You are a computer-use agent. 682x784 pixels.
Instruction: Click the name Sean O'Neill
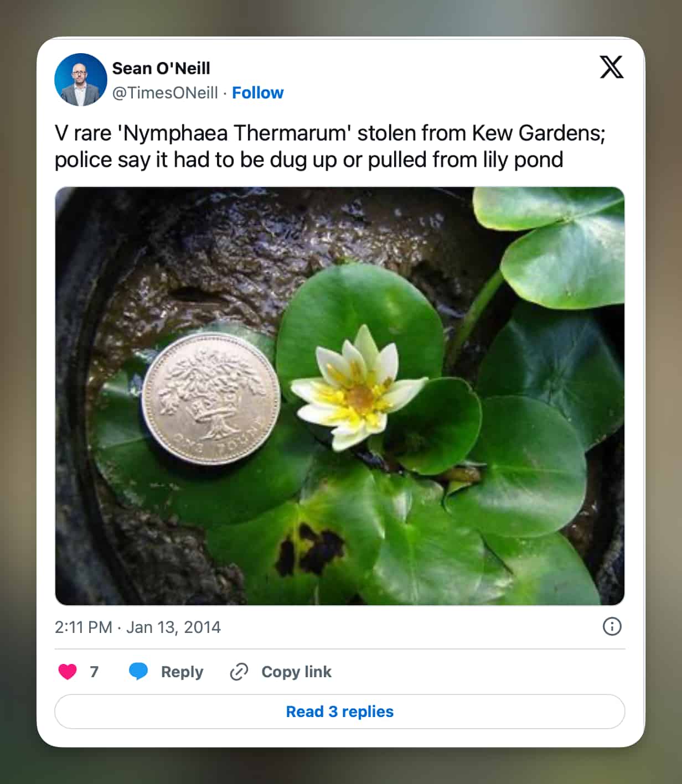(x=161, y=69)
